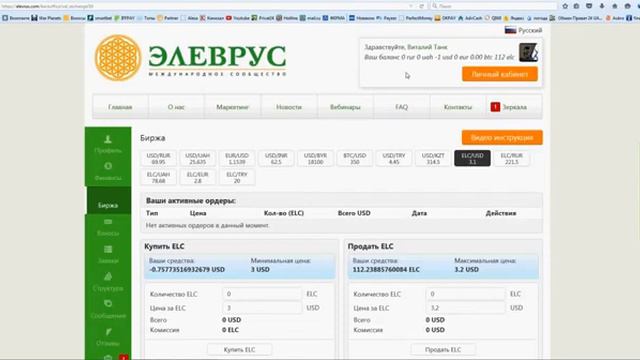
Task: Open the Вебинары menu item
Action: [x=345, y=107]
